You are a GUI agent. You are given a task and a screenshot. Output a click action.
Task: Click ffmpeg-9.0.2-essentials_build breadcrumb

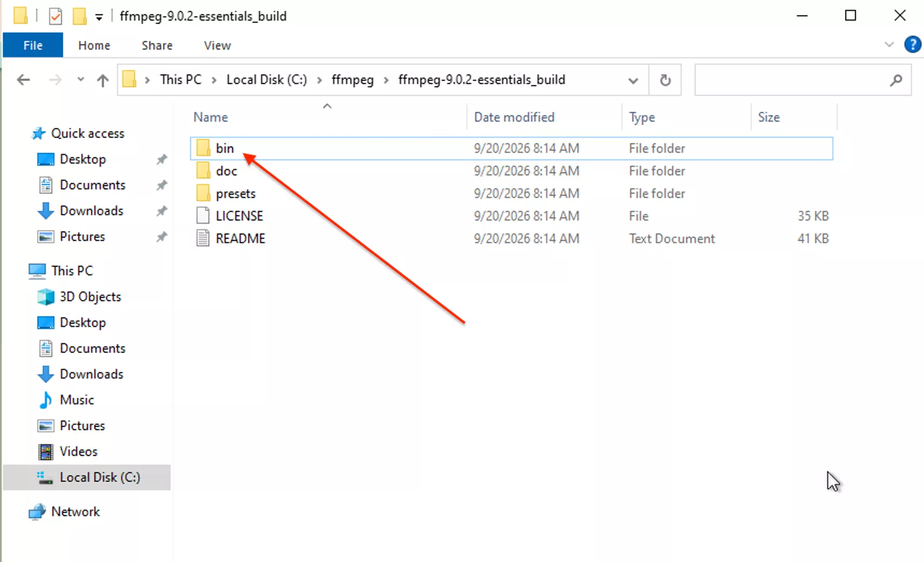coord(482,80)
